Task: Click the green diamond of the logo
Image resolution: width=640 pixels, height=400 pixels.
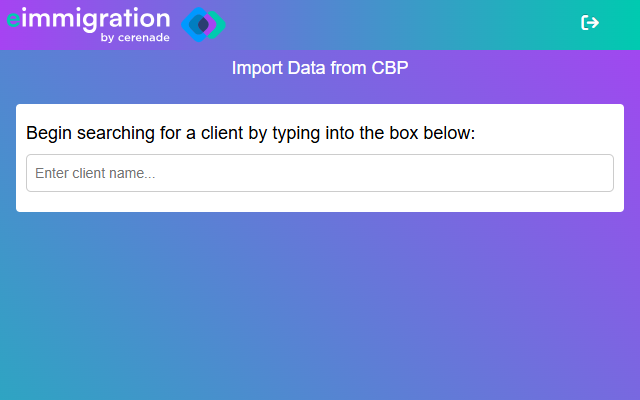Action: pyautogui.click(x=218, y=24)
